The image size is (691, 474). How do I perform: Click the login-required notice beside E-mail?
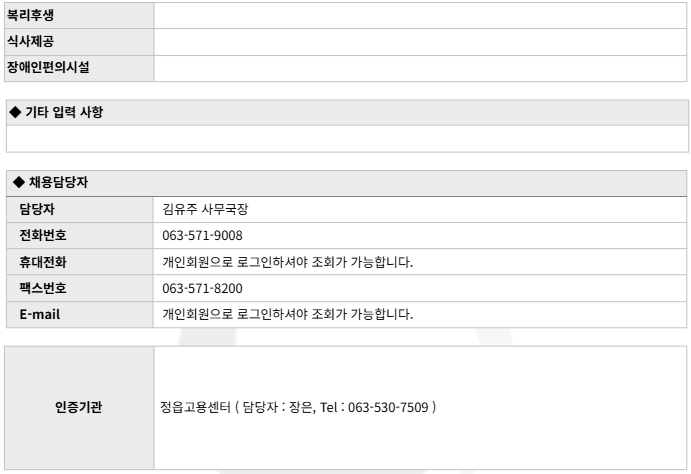(288, 314)
